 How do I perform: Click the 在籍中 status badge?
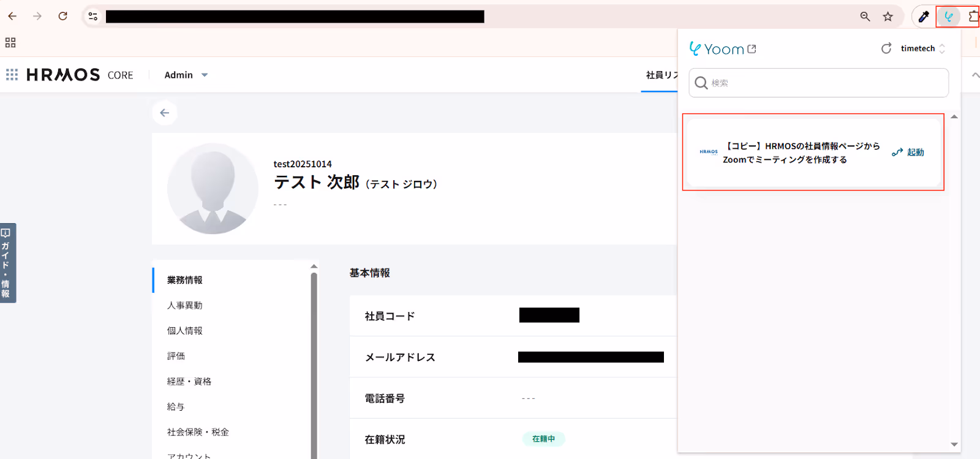(543, 439)
